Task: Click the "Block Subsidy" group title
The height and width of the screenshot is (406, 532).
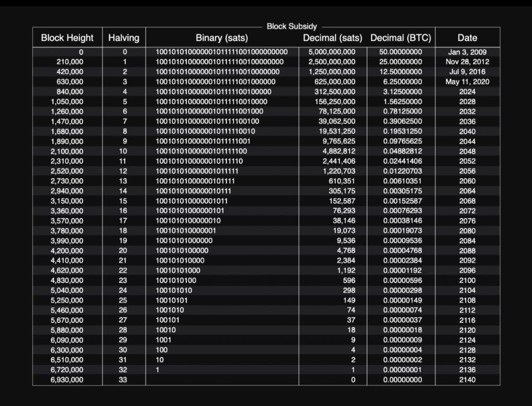Action: click(292, 26)
